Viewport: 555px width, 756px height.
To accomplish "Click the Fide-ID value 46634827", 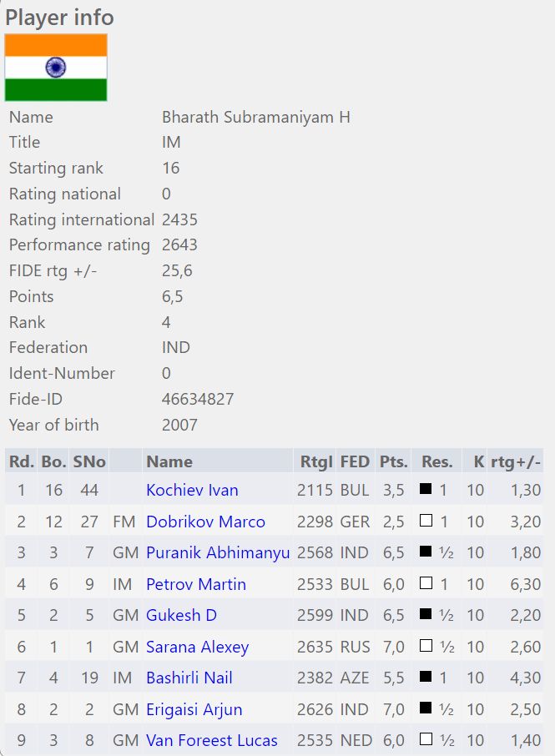I will [198, 399].
